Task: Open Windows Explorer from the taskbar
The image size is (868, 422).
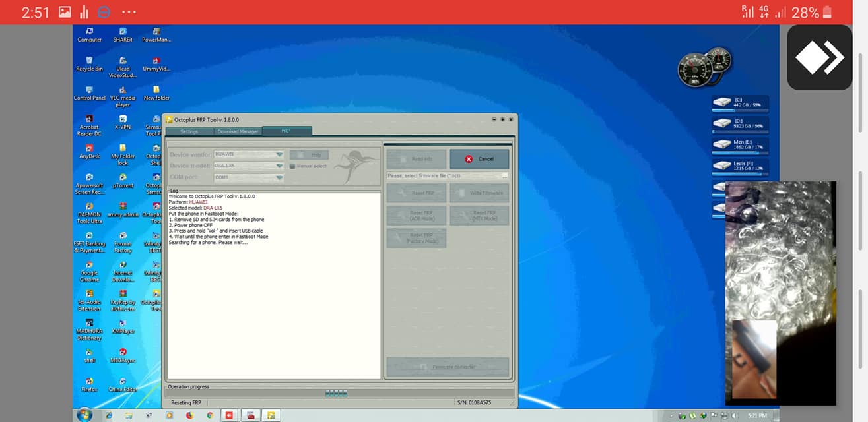Action: 129,415
